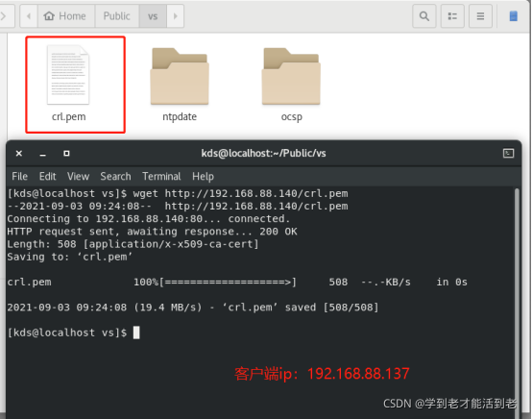Click the ocsp folder name label

tap(291, 117)
